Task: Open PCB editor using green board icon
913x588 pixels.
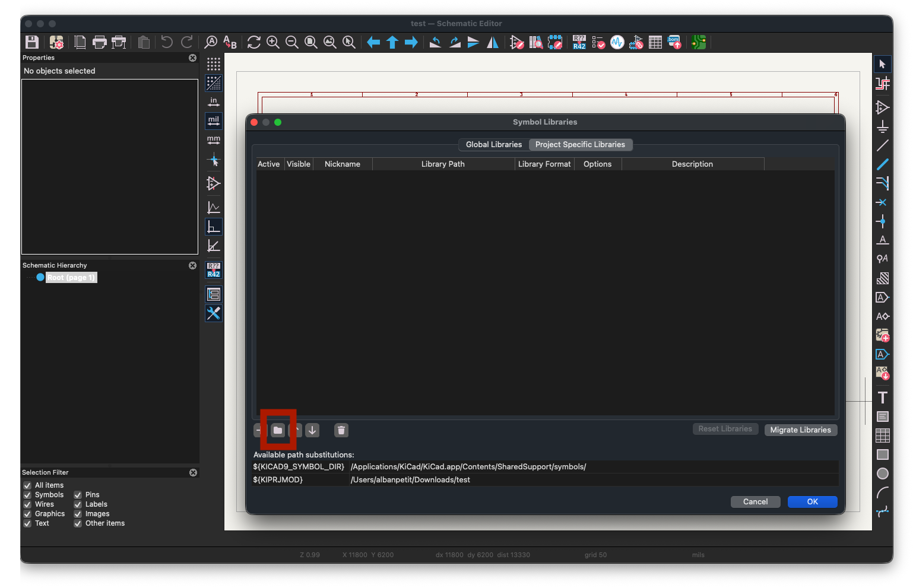Action: 699,42
